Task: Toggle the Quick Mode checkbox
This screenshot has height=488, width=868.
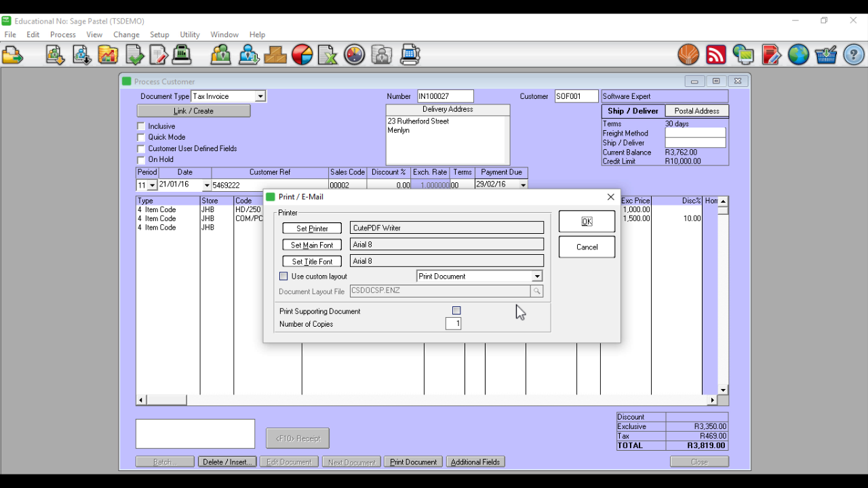Action: point(141,138)
